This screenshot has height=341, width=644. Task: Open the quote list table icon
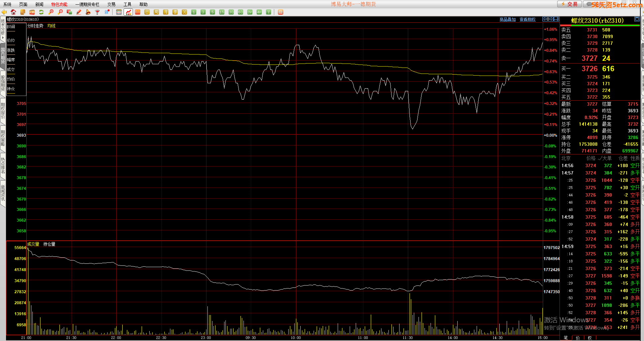(119, 12)
